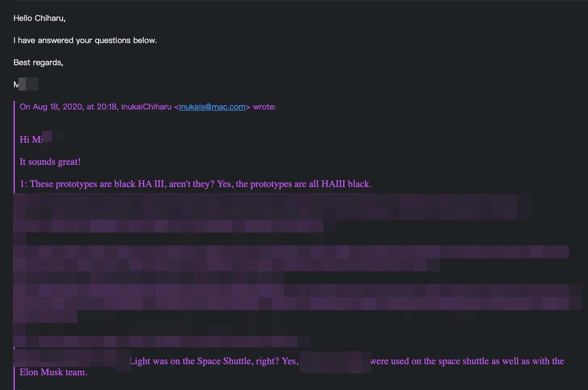Click the 'Best regards,' closing line
Screen dimensions: 588x390
(38, 62)
